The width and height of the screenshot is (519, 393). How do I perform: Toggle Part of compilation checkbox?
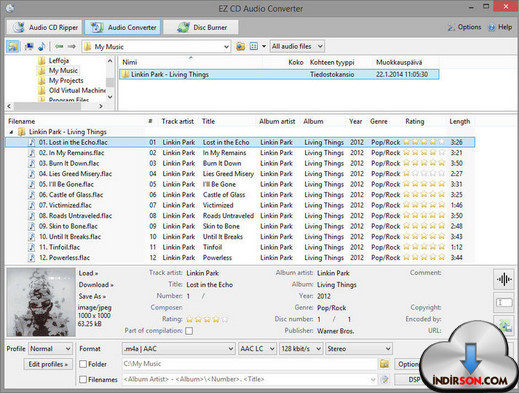[189, 331]
